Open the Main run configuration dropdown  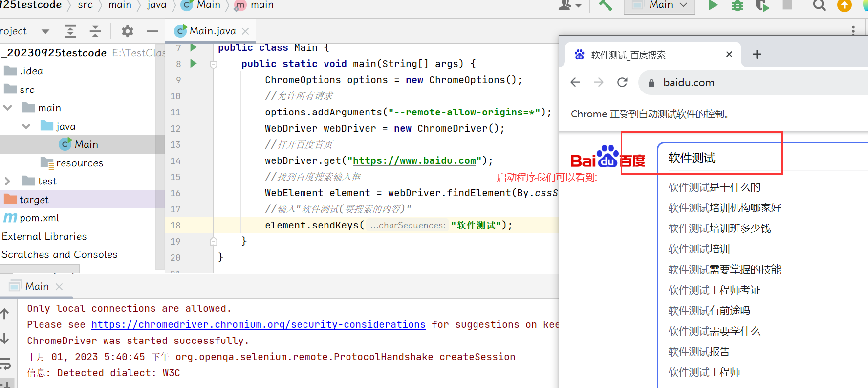(x=659, y=5)
